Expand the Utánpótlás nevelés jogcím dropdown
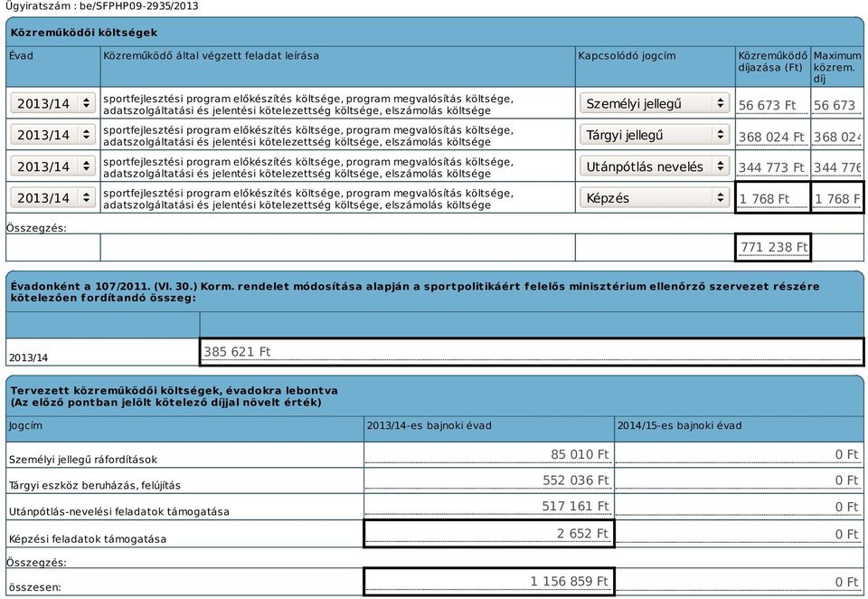This screenshot has height=599, width=868. [x=655, y=166]
